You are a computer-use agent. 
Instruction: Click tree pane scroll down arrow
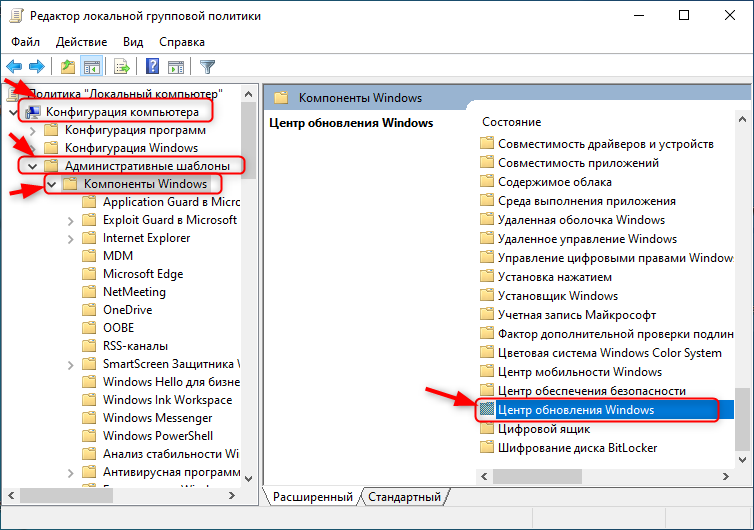[x=249, y=479]
